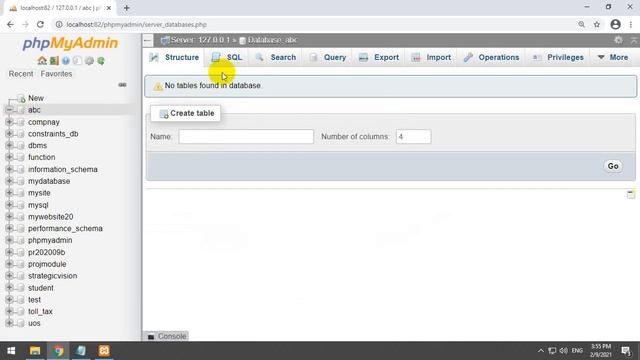Open File Explorer from the taskbar
Screen dimensions: 640x360
tap(35, 351)
